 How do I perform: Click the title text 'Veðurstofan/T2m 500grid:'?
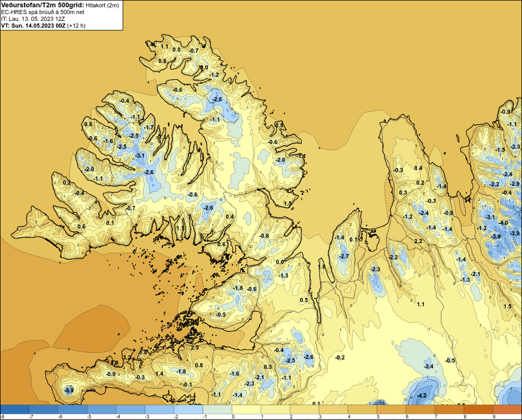pyautogui.click(x=42, y=5)
